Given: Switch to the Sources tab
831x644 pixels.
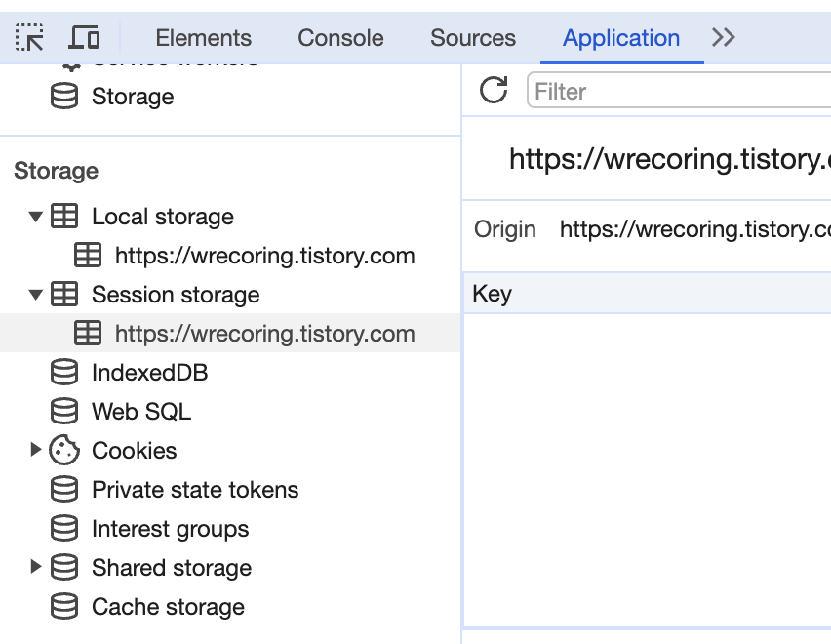Looking at the screenshot, I should [x=473, y=38].
